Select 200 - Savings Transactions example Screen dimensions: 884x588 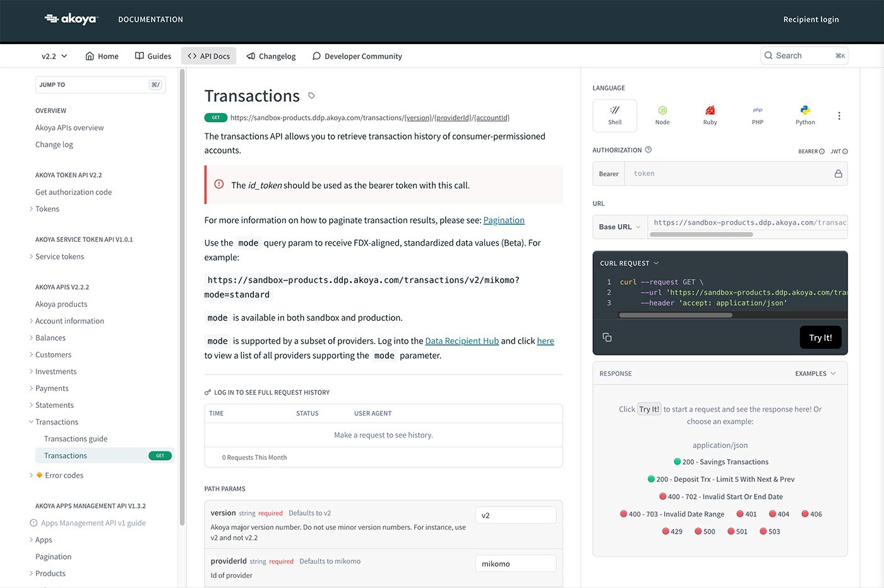click(x=720, y=462)
